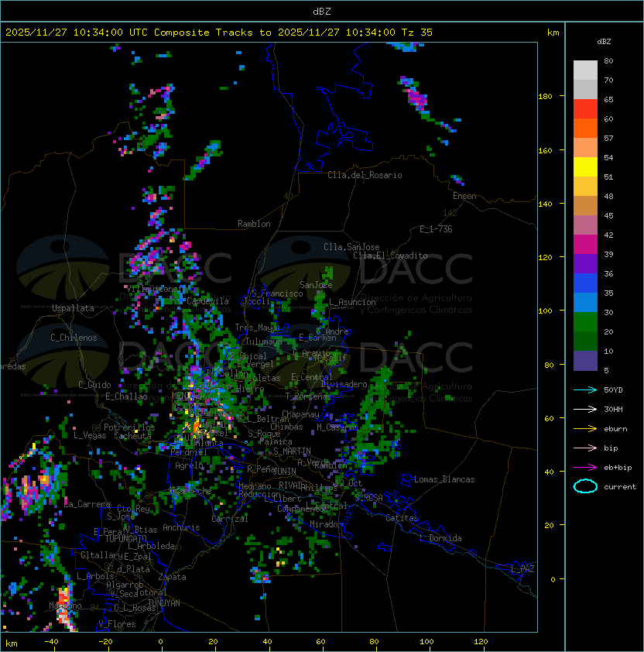This screenshot has width=644, height=652.
Task: Click the 'Palmira' map label
Action: point(276,441)
